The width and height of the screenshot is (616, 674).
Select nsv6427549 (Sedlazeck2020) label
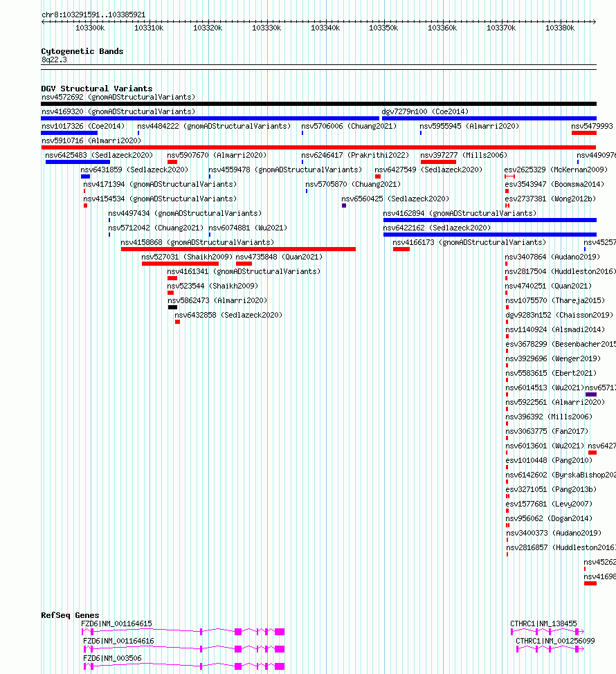tap(428, 170)
